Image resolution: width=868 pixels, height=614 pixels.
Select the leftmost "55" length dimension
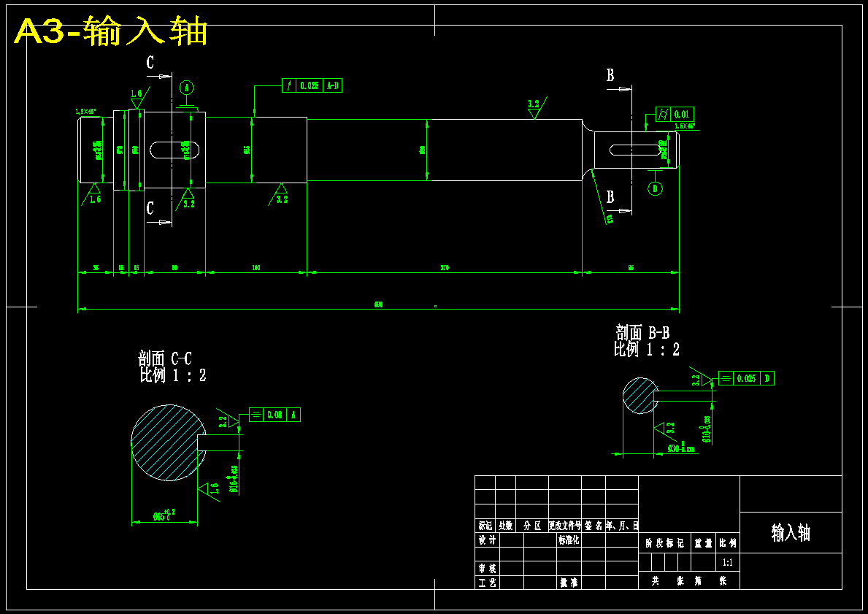click(x=95, y=268)
